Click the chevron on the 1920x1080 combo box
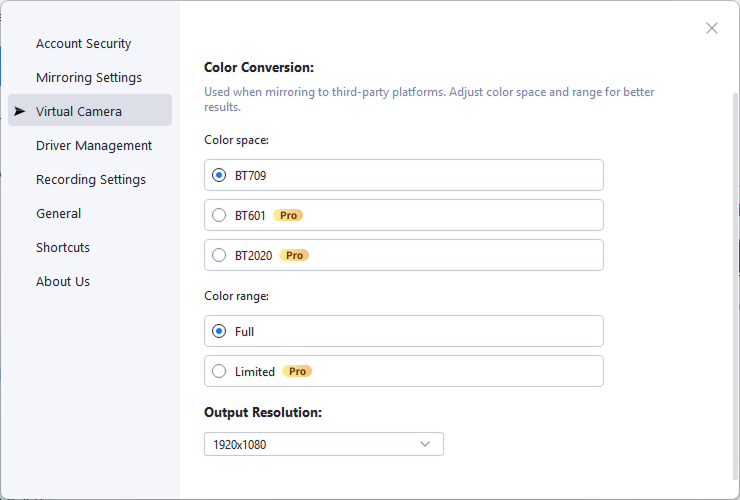The height and width of the screenshot is (500, 740). coord(425,444)
